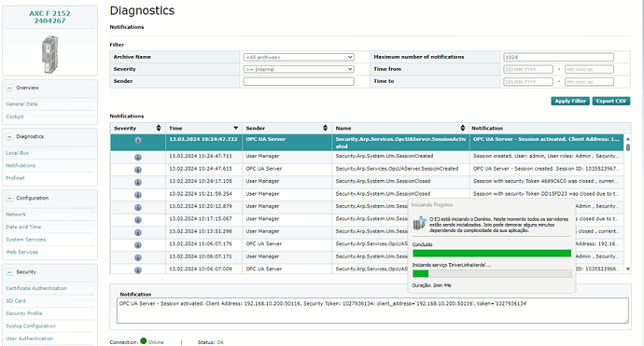Image resolution: width=644 pixels, height=346 pixels.
Task: Open Certificate Authentication page
Action: (36, 288)
